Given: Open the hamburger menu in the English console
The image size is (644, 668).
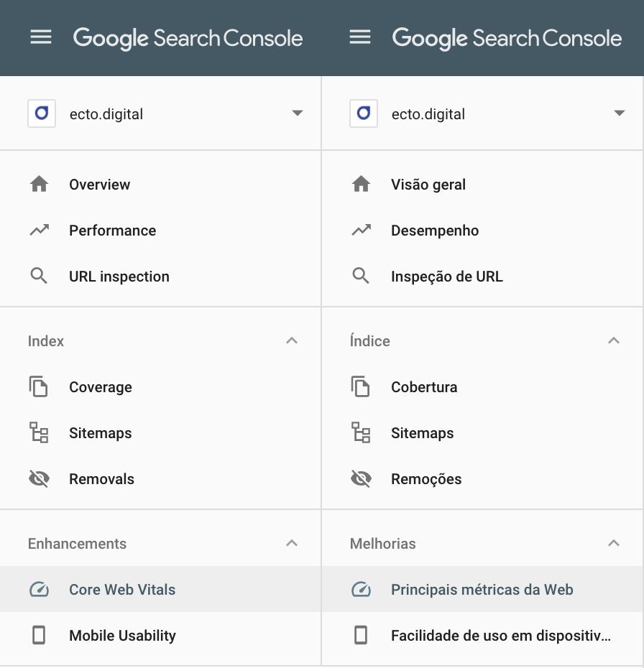Looking at the screenshot, I should [x=41, y=37].
